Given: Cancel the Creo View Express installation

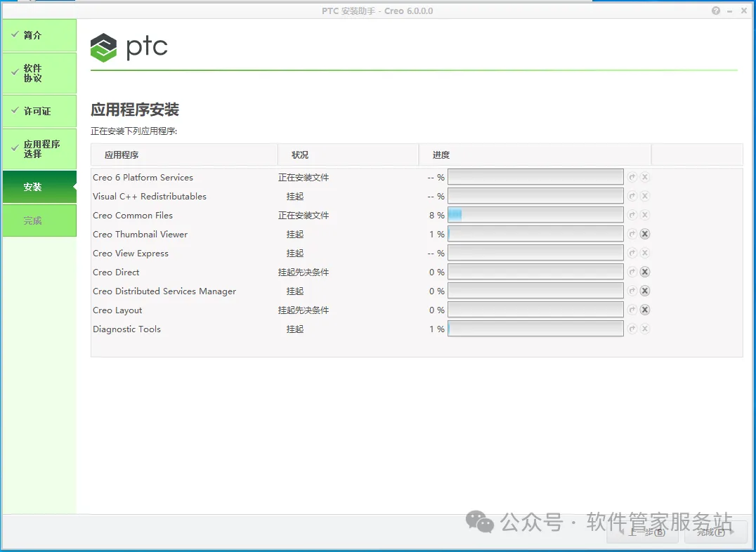Looking at the screenshot, I should [x=644, y=253].
